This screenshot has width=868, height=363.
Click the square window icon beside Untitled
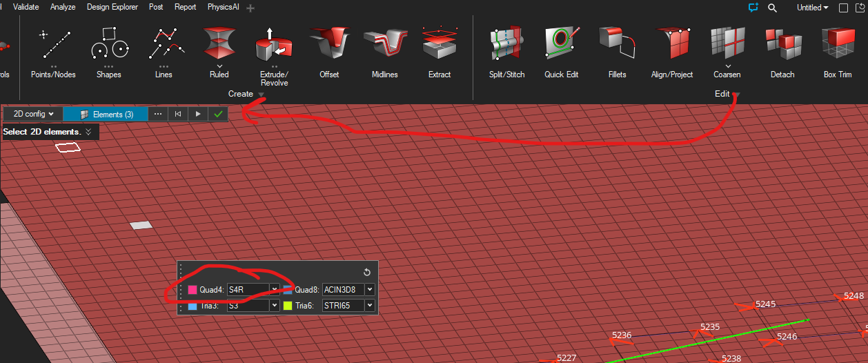pyautogui.click(x=843, y=8)
